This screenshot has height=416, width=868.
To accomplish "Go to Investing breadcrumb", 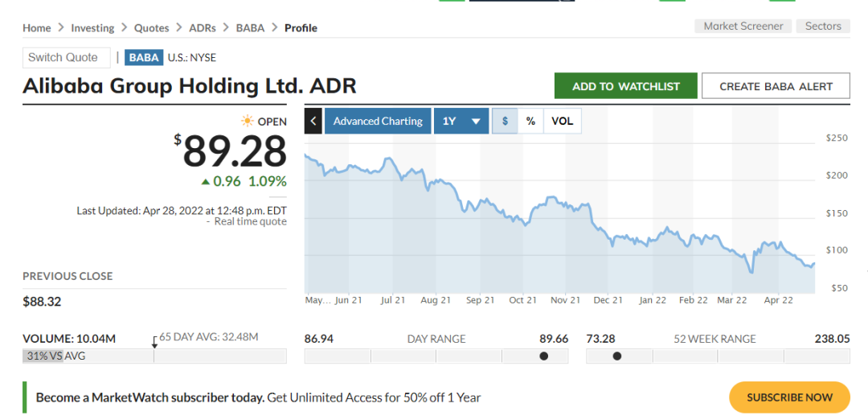I will click(92, 27).
